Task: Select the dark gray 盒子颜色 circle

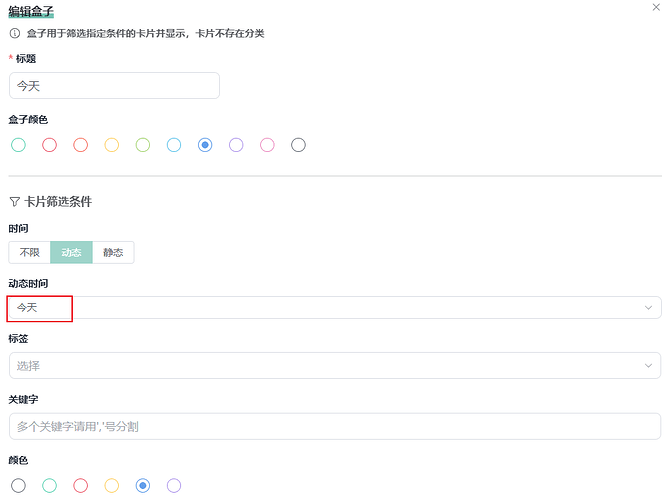Action: click(x=298, y=145)
